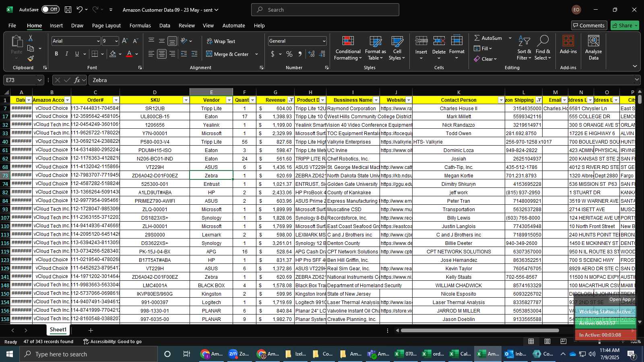Click the AutoSum button
Viewport: 644px width, 362px height.
[488, 38]
